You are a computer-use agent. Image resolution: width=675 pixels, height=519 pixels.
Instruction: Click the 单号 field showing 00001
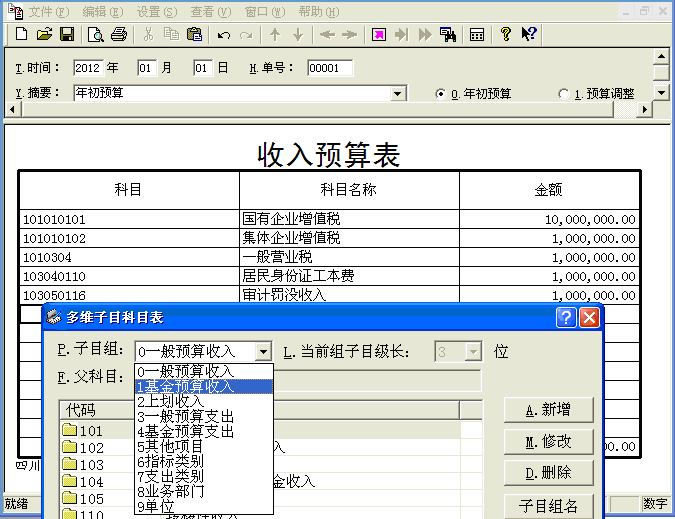(330, 68)
